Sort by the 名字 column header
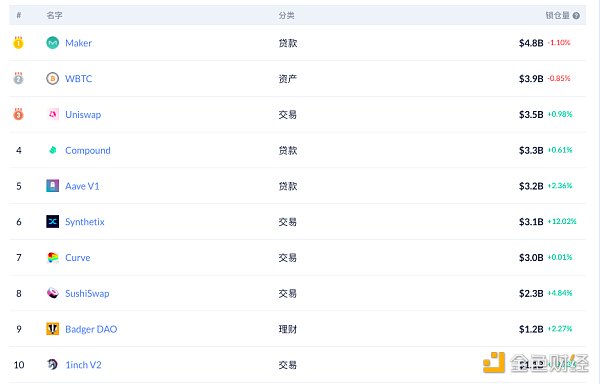Image resolution: width=600 pixels, height=384 pixels. tap(54, 15)
